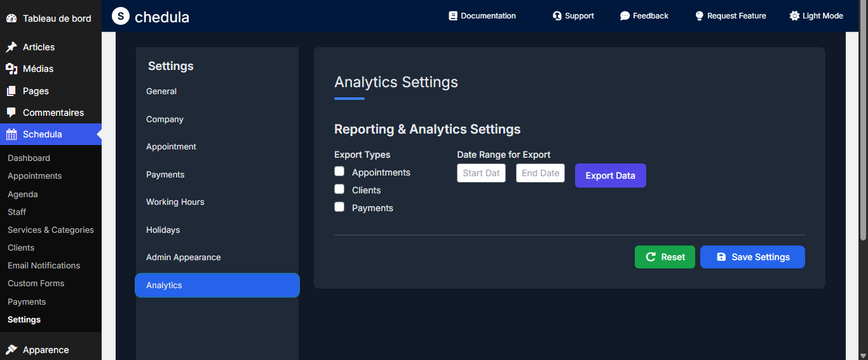
Task: Open Commentaires menu in WordPress sidebar
Action: [x=51, y=113]
